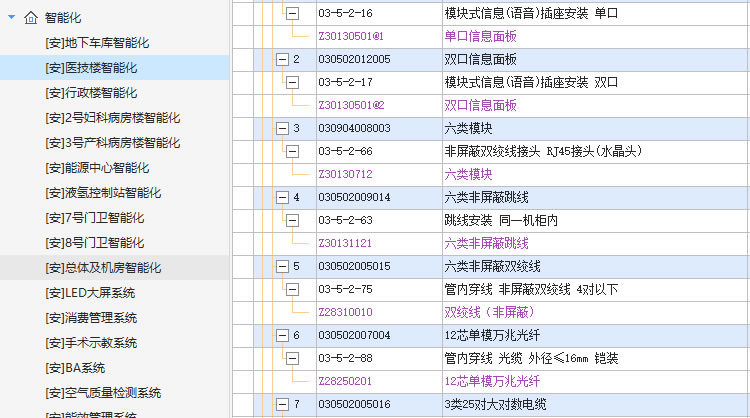Click the home icon beside 智能化
750x418 pixels.
(x=31, y=18)
